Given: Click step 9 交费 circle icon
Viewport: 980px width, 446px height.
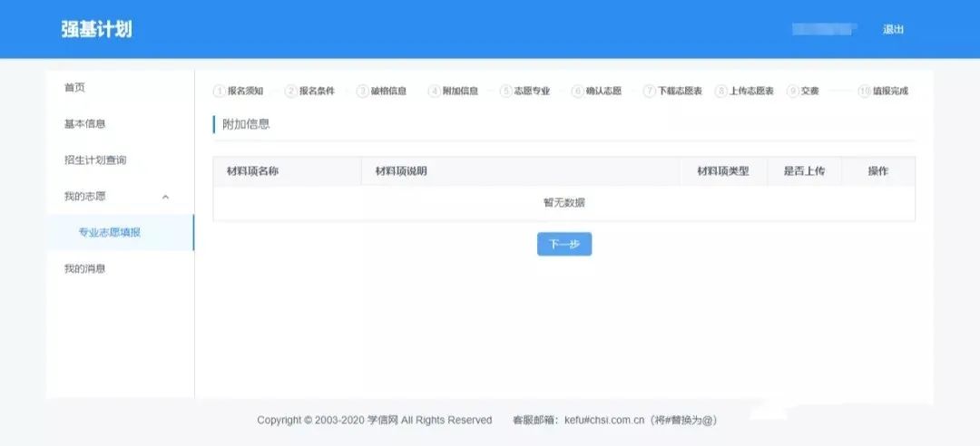Looking at the screenshot, I should coord(792,91).
